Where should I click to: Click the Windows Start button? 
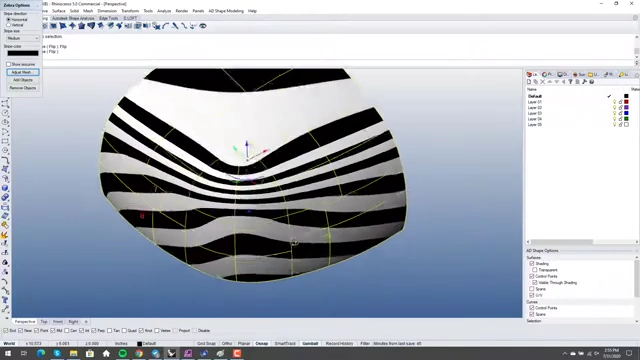pyautogui.click(x=8, y=353)
